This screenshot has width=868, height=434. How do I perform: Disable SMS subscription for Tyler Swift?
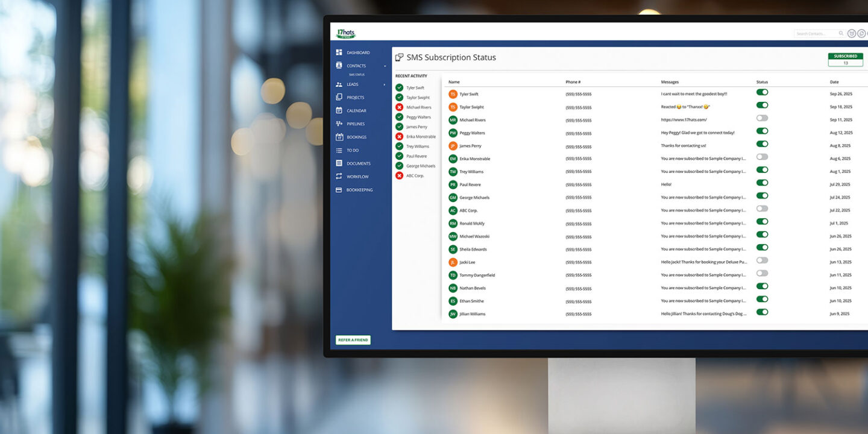pyautogui.click(x=762, y=92)
